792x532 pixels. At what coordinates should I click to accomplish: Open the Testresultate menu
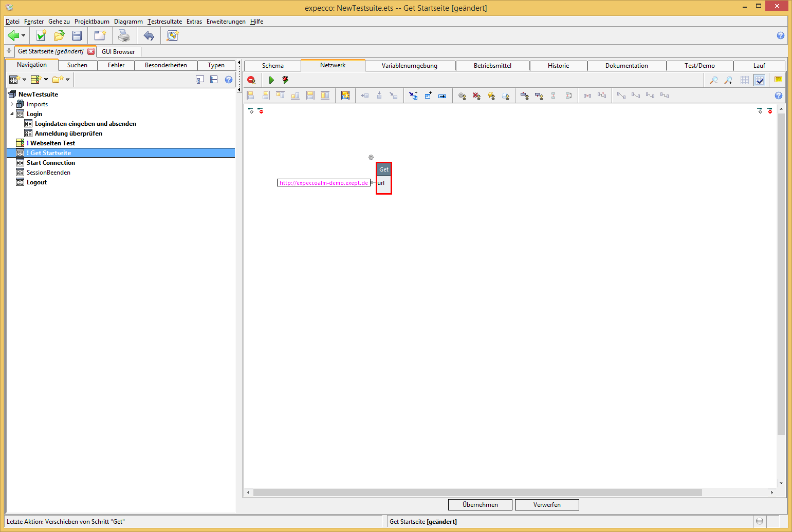tap(164, 22)
